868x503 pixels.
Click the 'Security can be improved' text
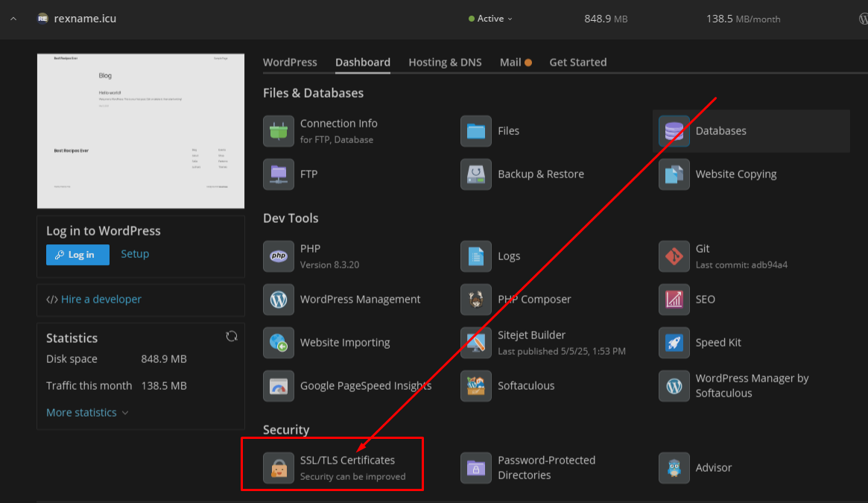pyautogui.click(x=352, y=476)
